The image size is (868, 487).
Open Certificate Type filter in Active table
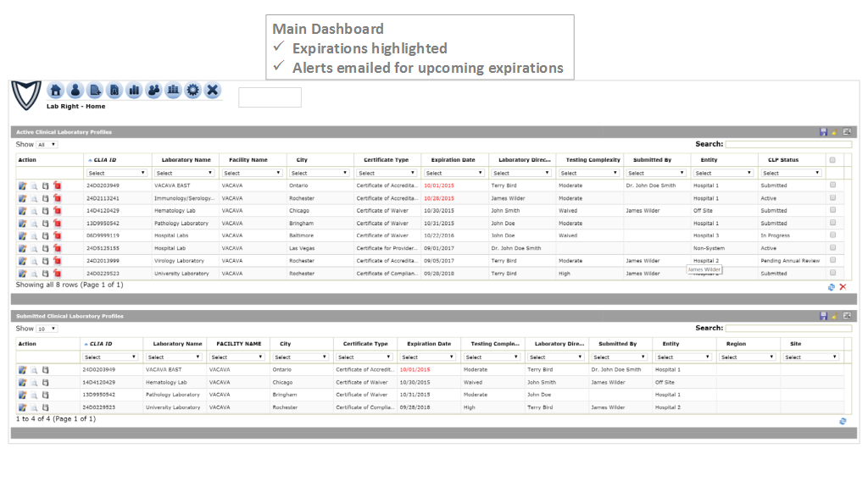pos(386,174)
